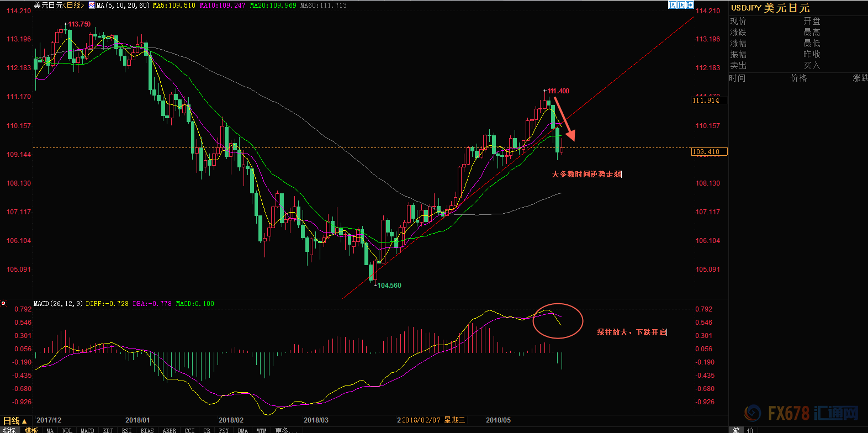Click the 美元日元<日线> chart title
The image size is (868, 433).
click(59, 5)
